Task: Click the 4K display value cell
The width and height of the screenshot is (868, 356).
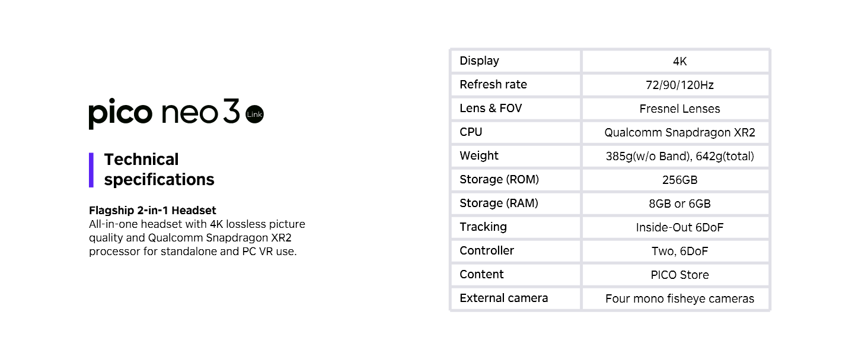Action: pyautogui.click(x=676, y=61)
